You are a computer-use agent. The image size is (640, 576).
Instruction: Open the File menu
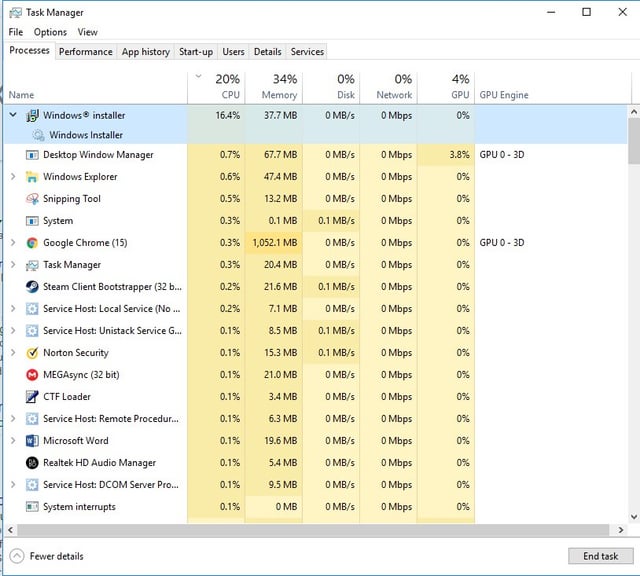[16, 32]
